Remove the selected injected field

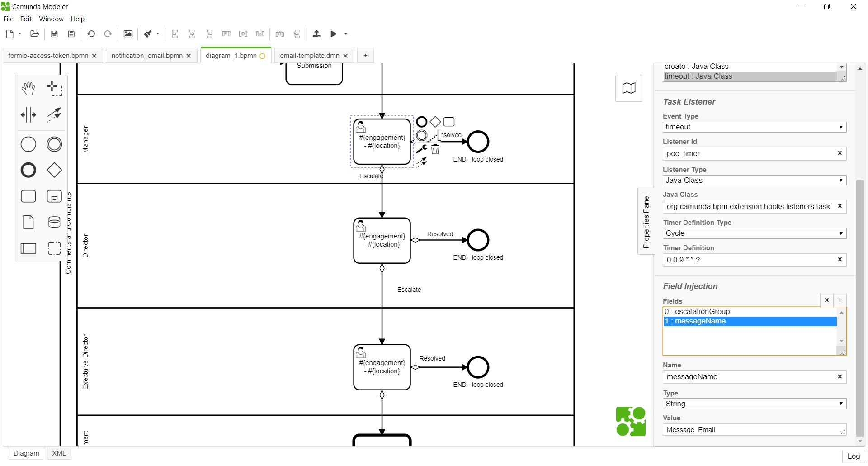click(x=827, y=300)
